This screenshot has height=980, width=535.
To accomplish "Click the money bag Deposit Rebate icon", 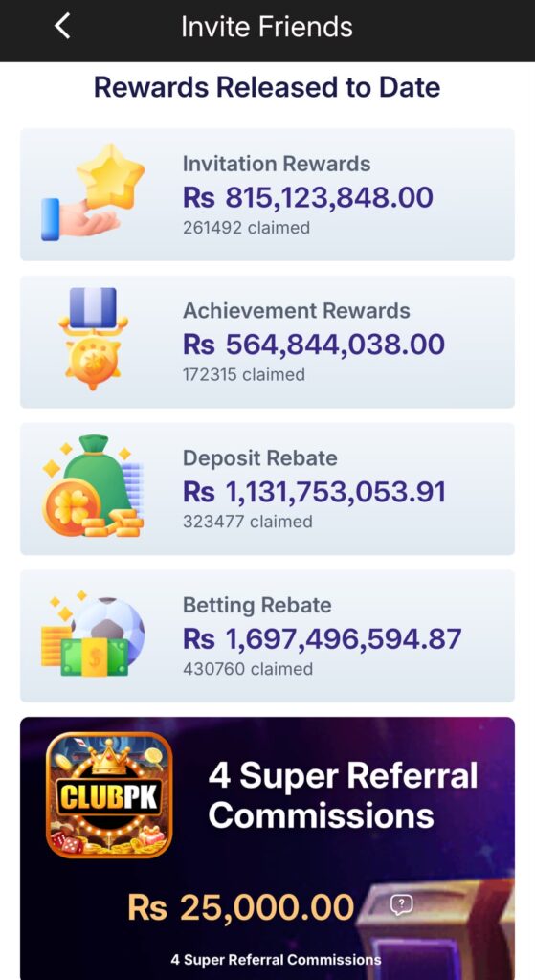I will (x=93, y=487).
